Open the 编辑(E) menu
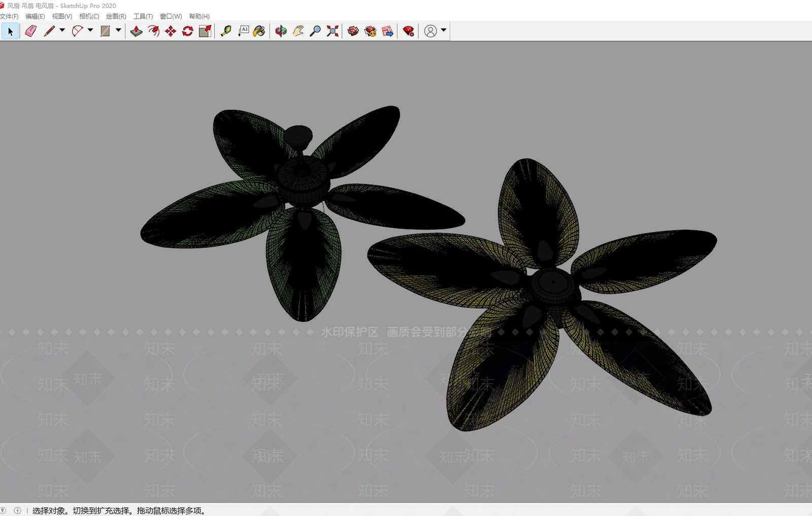The height and width of the screenshot is (516, 812). [x=35, y=16]
